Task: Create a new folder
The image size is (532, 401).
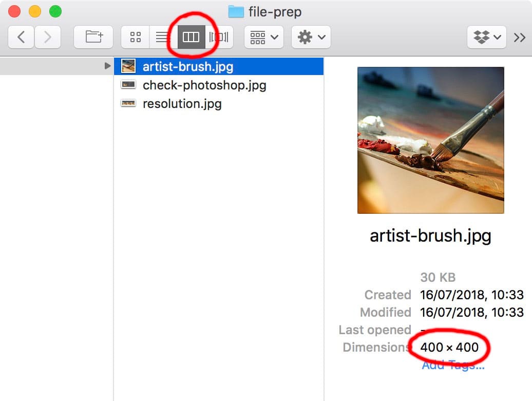Action: (x=93, y=37)
